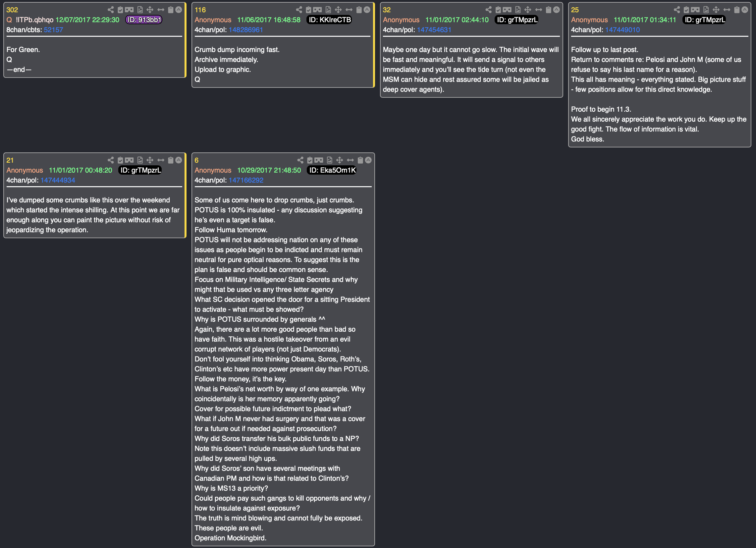Click the image file icon on post 116
This screenshot has height=548, width=756.
pyautogui.click(x=328, y=10)
